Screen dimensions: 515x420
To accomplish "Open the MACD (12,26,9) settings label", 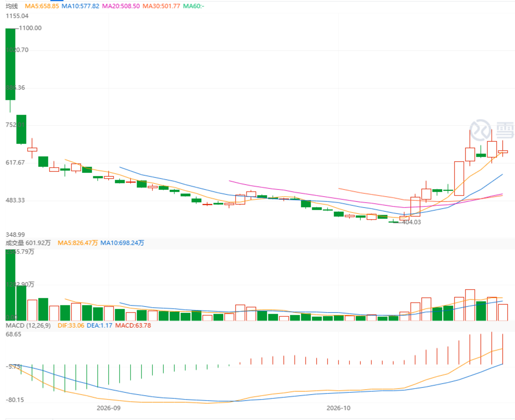I will [28, 325].
